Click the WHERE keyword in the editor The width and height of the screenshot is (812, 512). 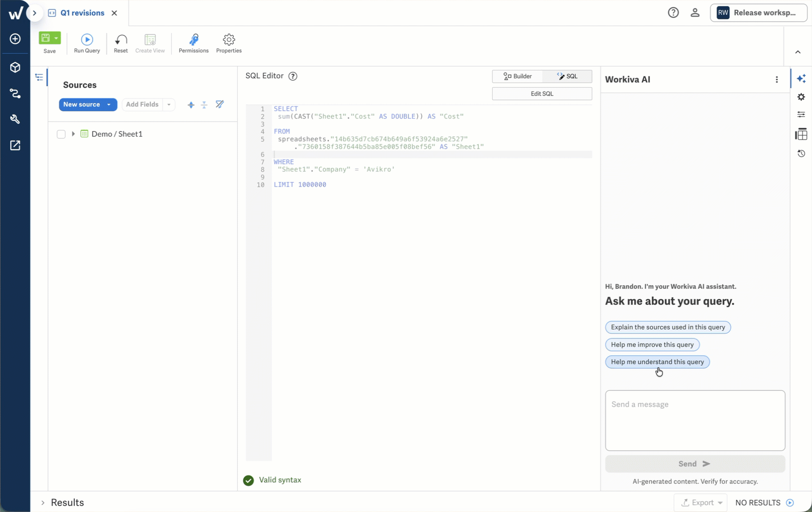pos(284,162)
